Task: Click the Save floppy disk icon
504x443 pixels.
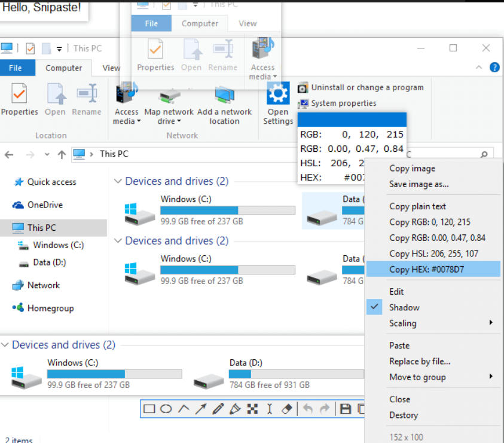Action: point(345,409)
